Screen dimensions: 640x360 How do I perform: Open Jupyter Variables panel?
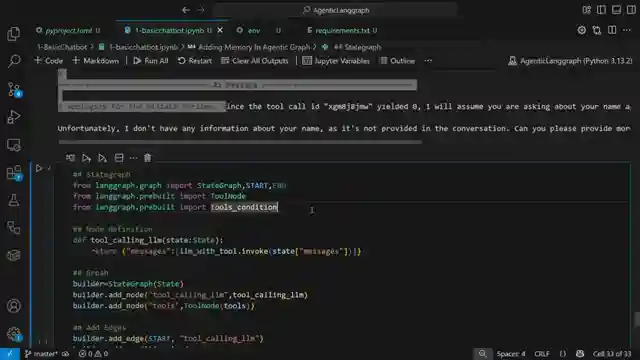(336, 61)
